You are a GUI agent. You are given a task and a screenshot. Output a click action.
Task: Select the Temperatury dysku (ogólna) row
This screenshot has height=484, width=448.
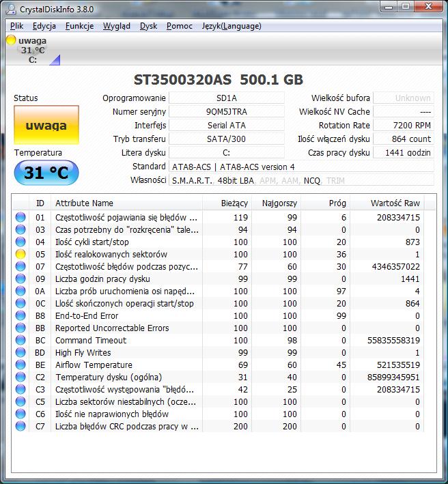tap(219, 378)
